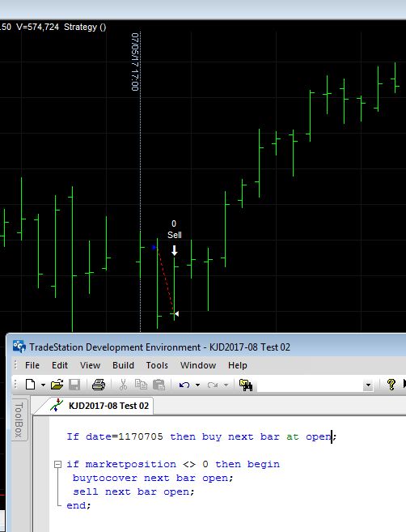Open the Help menu
Image resolution: width=406 pixels, height=532 pixels.
(x=237, y=365)
